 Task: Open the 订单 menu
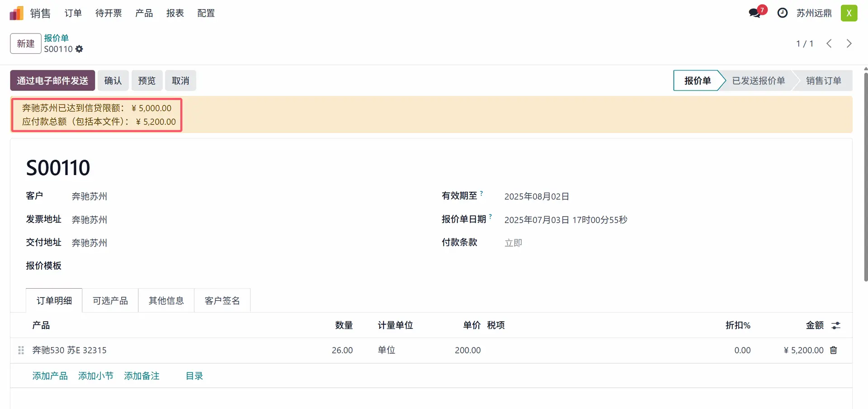(73, 13)
